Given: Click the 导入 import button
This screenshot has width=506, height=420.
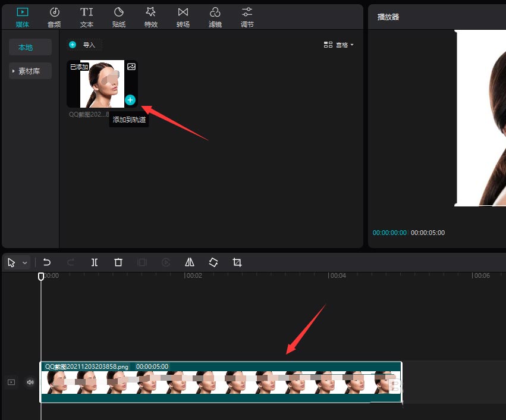Looking at the screenshot, I should pos(84,45).
